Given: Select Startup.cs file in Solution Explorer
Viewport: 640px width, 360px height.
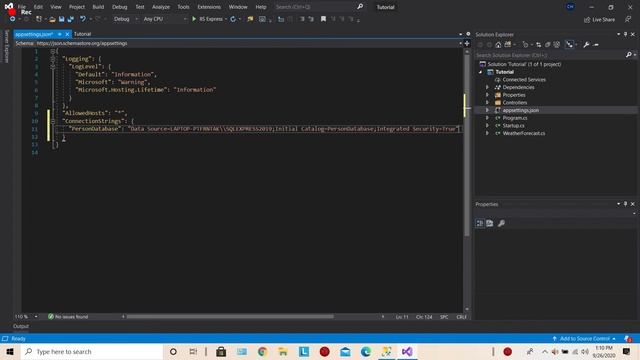Looking at the screenshot, I should point(513,126).
